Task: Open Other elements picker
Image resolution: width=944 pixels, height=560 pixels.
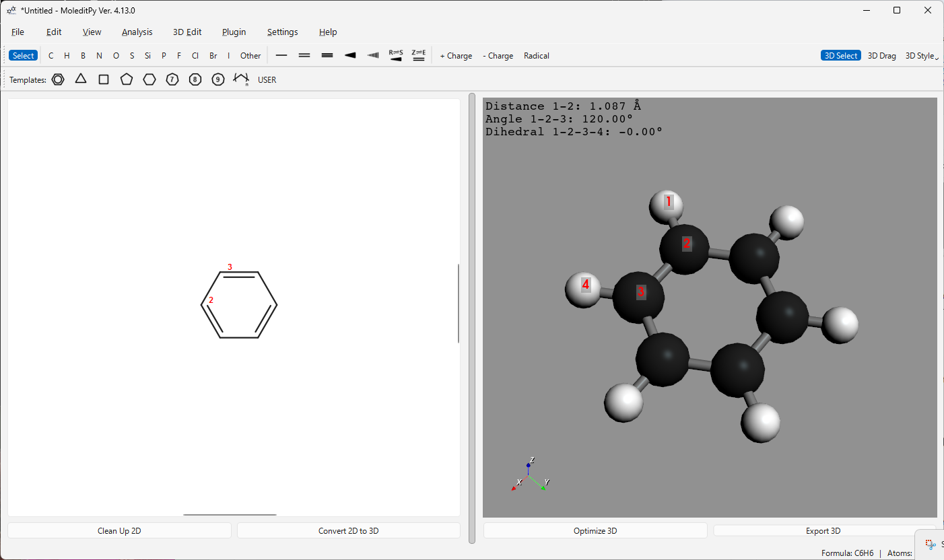Action: [x=250, y=56]
